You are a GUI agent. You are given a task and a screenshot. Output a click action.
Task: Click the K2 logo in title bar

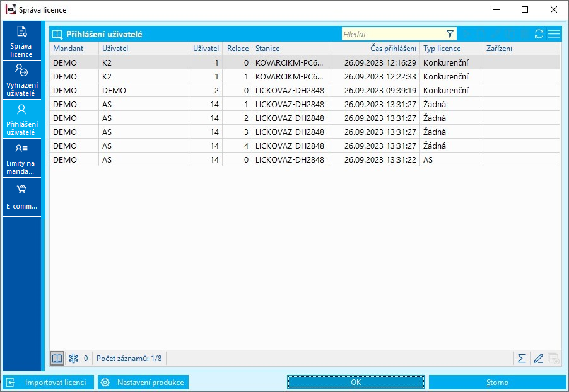pos(11,10)
